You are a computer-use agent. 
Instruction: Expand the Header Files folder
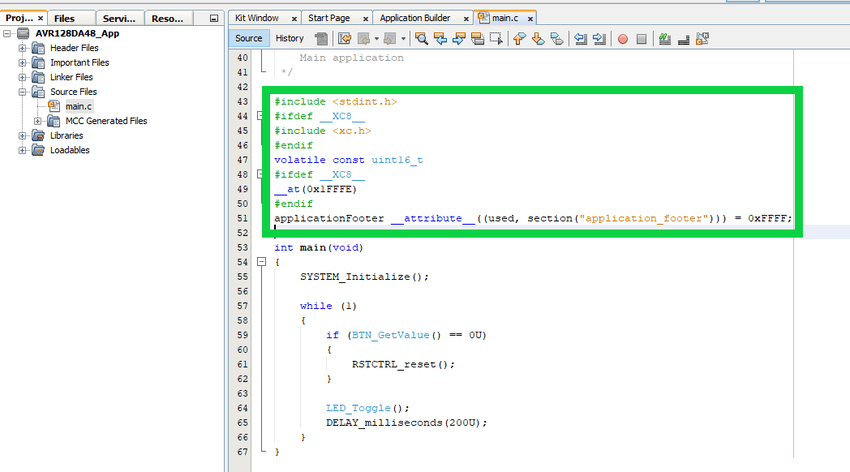click(23, 48)
